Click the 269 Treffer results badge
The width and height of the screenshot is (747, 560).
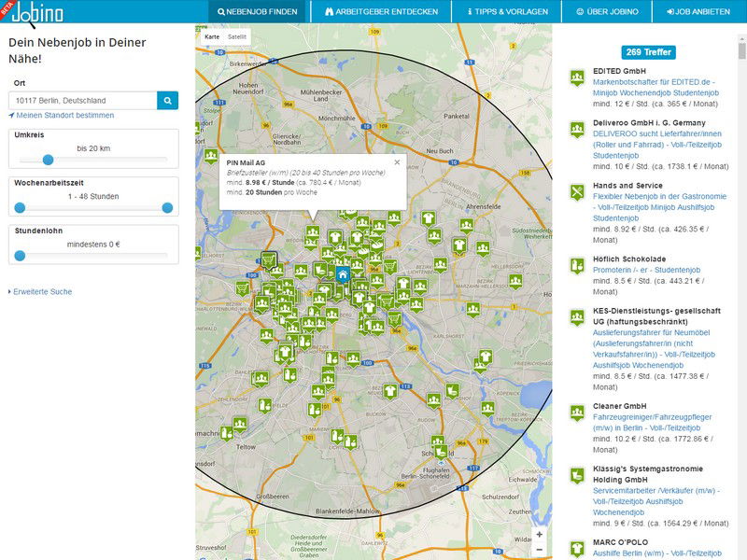(x=648, y=52)
